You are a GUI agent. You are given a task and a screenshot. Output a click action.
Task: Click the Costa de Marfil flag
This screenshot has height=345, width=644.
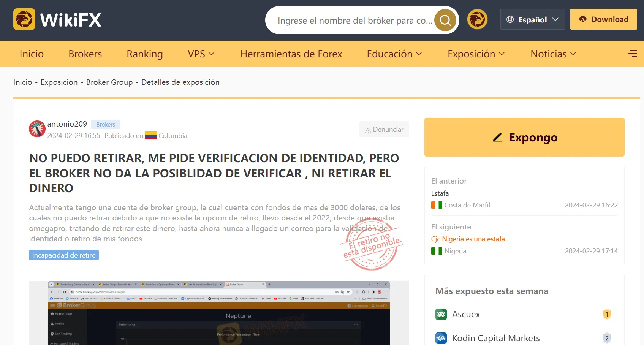pyautogui.click(x=437, y=205)
